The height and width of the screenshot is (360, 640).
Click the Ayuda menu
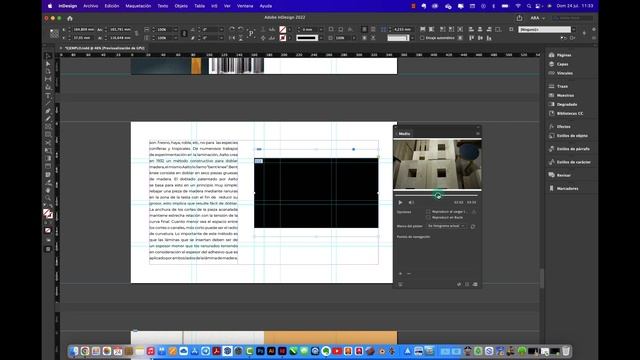click(x=266, y=6)
